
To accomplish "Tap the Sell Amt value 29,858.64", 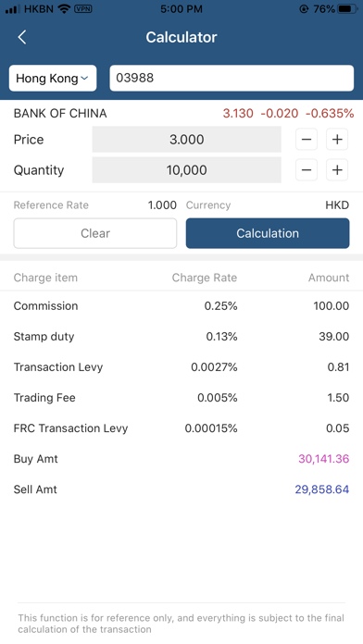I will (322, 489).
